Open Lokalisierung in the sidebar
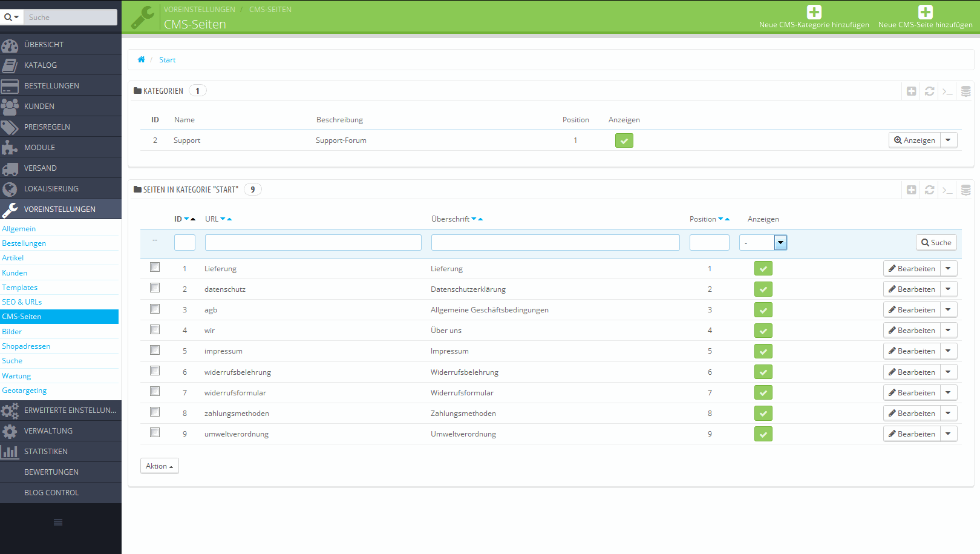Viewport: 980px width, 554px height. point(60,189)
